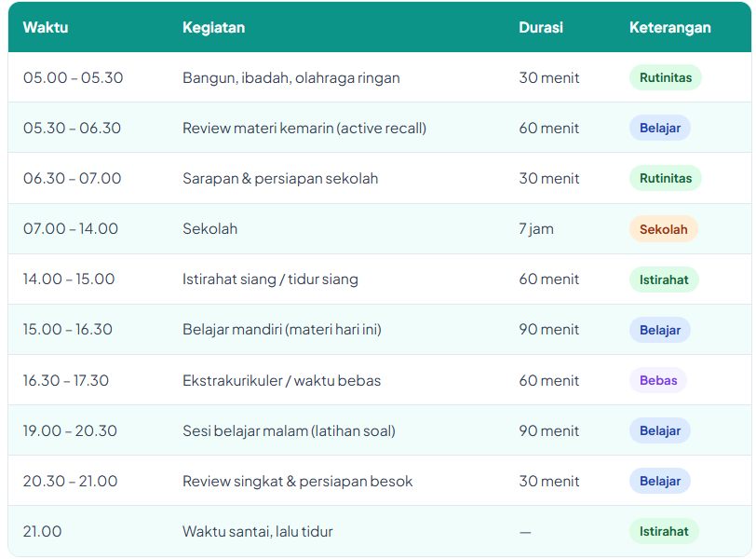
Task: Click the green Belajar badge beside belajar mandiri
Action: click(660, 329)
